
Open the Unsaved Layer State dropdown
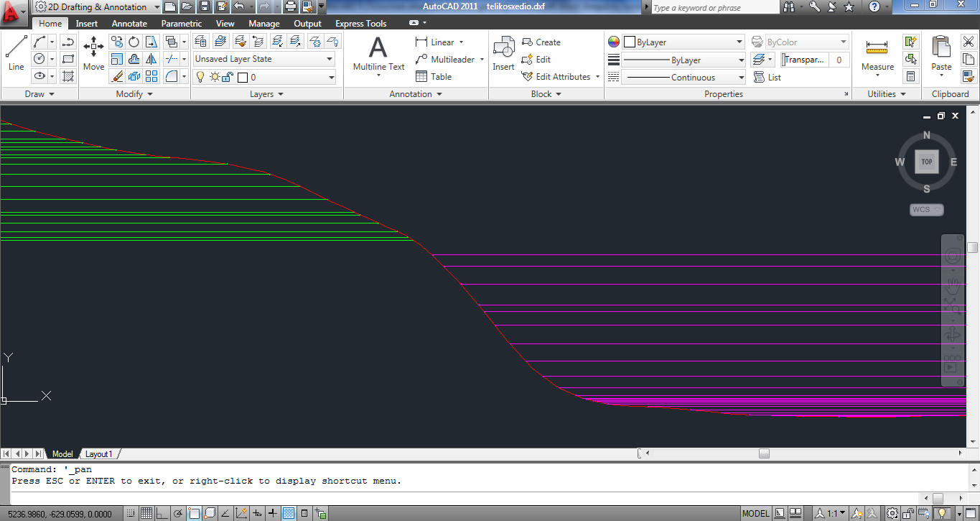tap(263, 59)
